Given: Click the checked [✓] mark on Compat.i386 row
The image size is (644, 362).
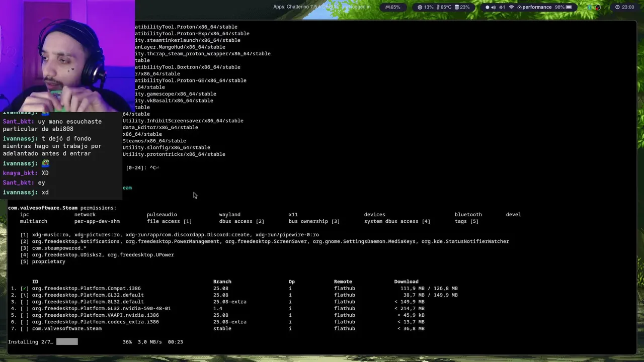Looking at the screenshot, I should click(x=25, y=288).
